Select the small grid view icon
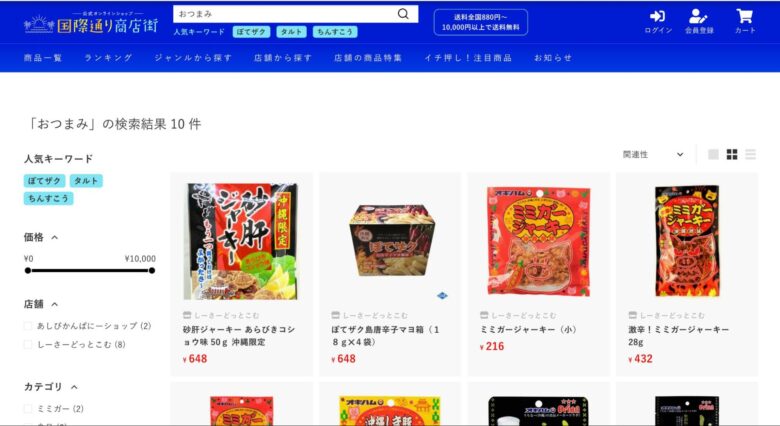 732,154
